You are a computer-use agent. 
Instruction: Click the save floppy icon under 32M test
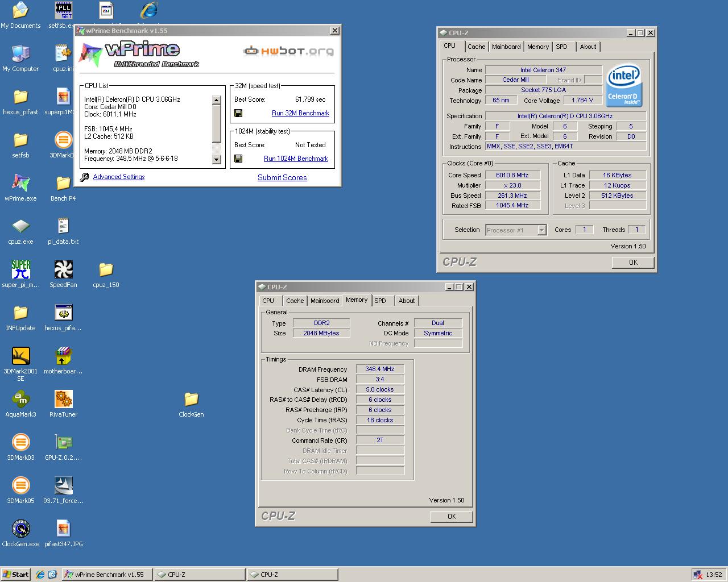pos(238,113)
